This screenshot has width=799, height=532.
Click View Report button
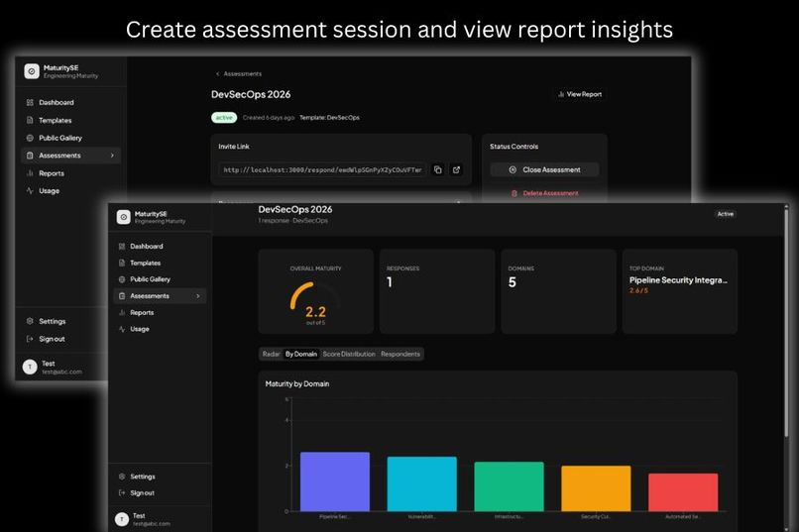(x=580, y=94)
